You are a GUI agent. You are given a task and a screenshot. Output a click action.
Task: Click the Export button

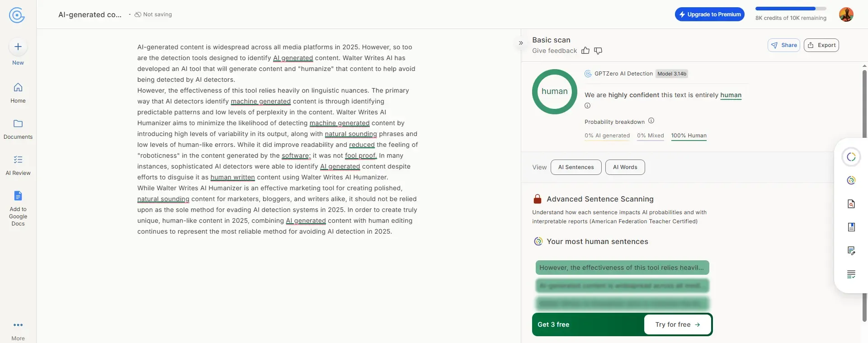coord(821,45)
